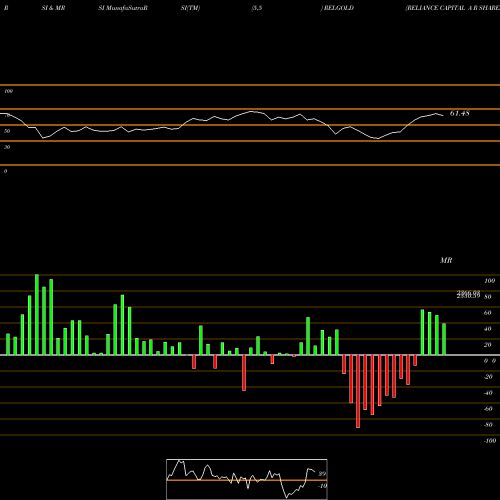Click the MR axis label 40
500x500 pixels.
pos(488,329)
